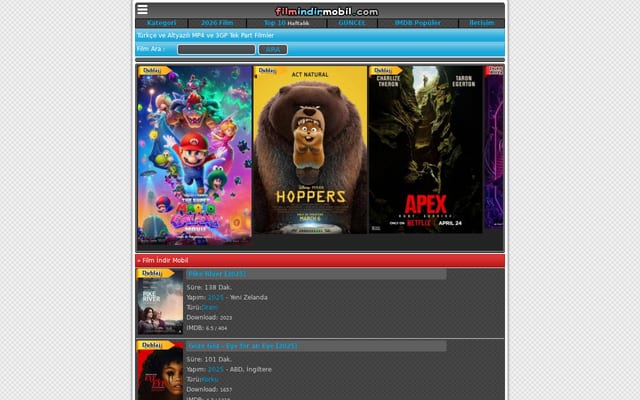
Task: Open the Eye for an Eye poster thumbnail
Action: coord(160,371)
